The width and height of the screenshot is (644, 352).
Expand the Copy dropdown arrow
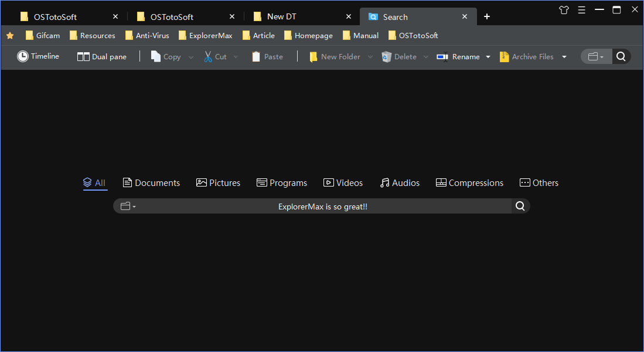tap(191, 57)
